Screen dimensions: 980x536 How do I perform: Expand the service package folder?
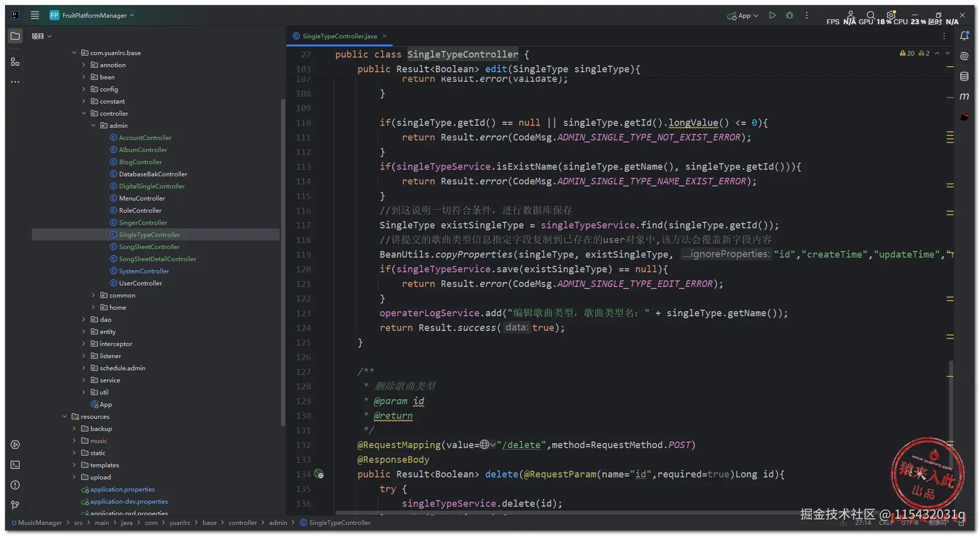[x=84, y=380]
